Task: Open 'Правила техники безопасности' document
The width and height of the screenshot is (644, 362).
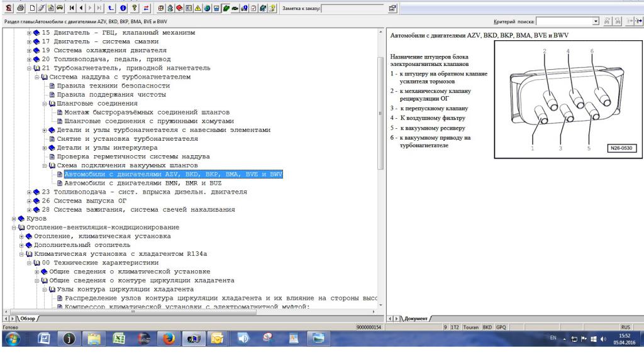Action: pos(113,85)
